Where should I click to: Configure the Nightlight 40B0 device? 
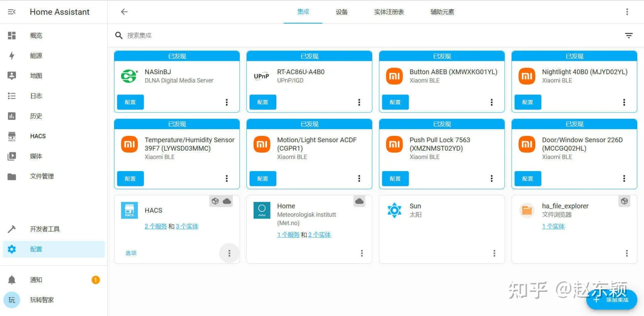coord(528,102)
